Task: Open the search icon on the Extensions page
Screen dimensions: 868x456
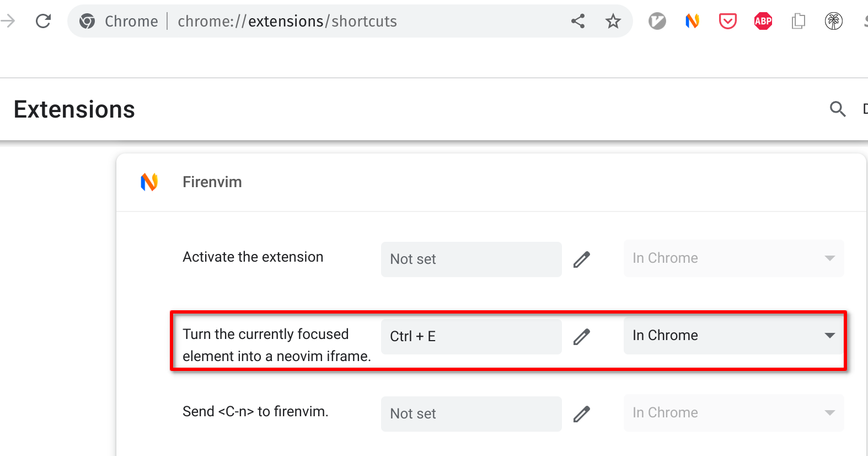Action: (838, 109)
